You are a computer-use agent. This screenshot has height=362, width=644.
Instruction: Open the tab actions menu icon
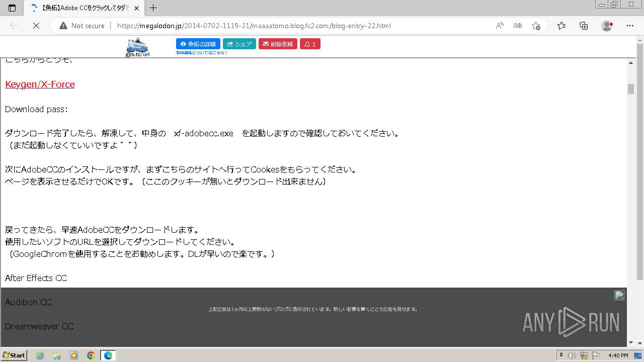click(x=12, y=8)
